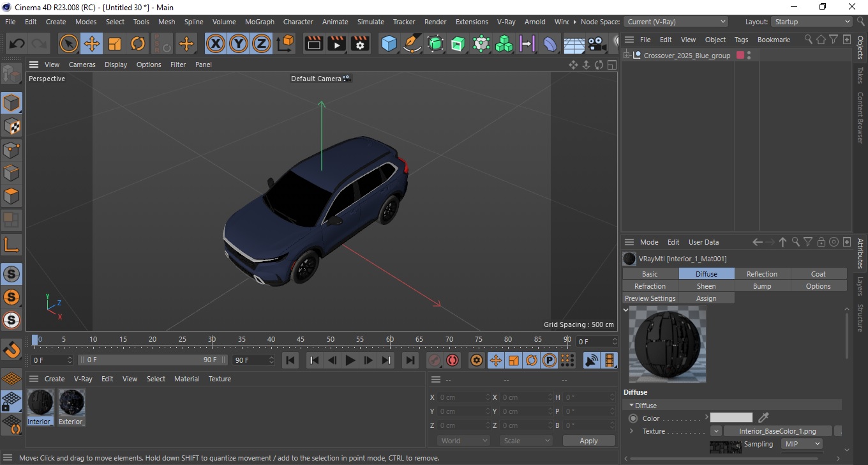Viewport: 868px width, 465px height.
Task: Expand the Texture parameter row
Action: coord(631,431)
